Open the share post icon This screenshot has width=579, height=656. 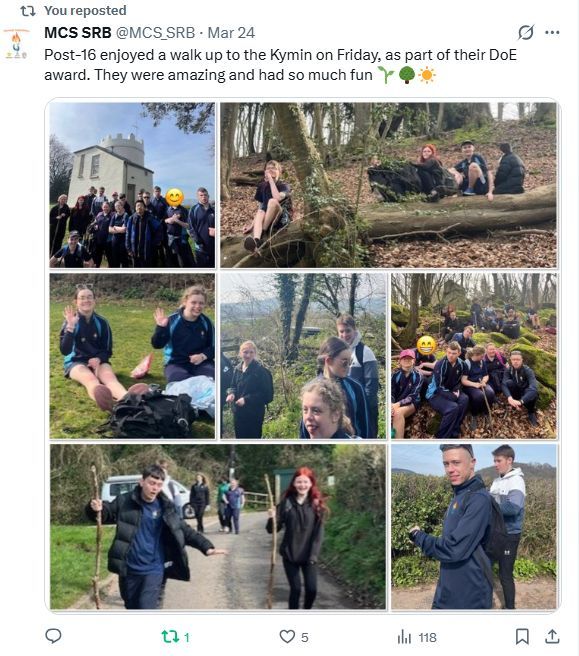[x=552, y=636]
